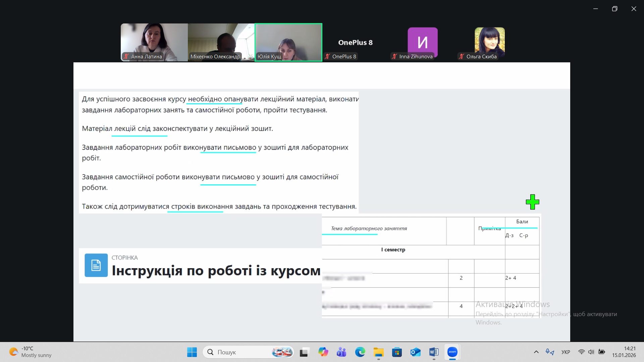Click the Windows Start button
This screenshot has width=644, height=362.
192,352
